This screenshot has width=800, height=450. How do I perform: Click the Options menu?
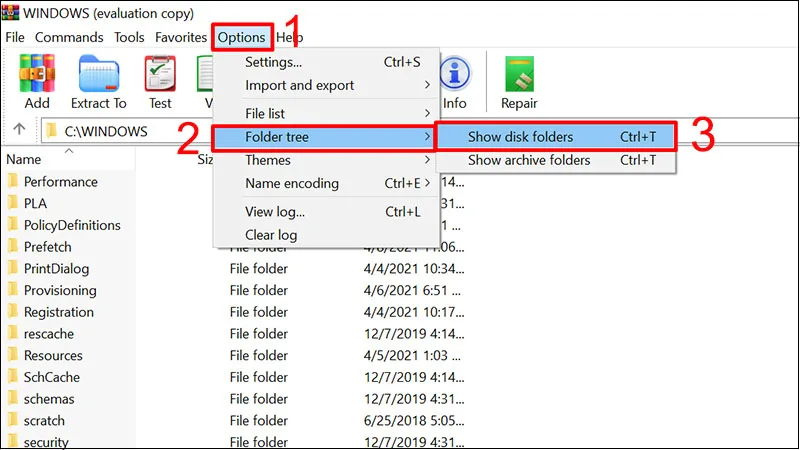click(241, 37)
